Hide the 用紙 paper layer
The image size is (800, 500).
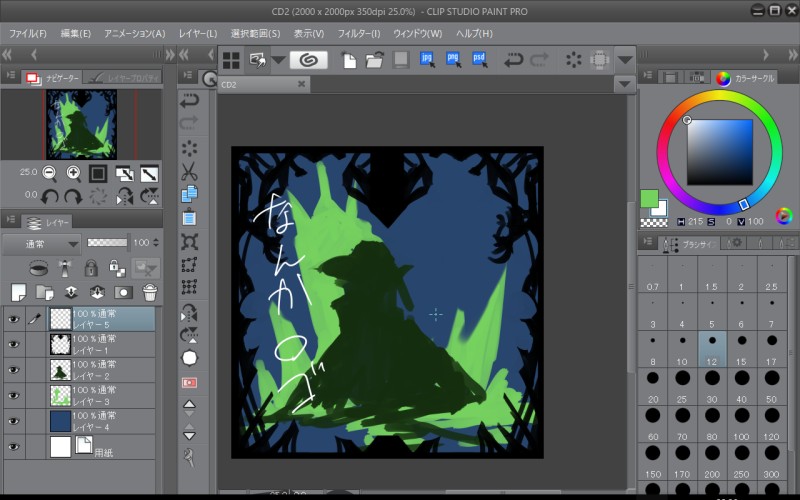tap(14, 446)
